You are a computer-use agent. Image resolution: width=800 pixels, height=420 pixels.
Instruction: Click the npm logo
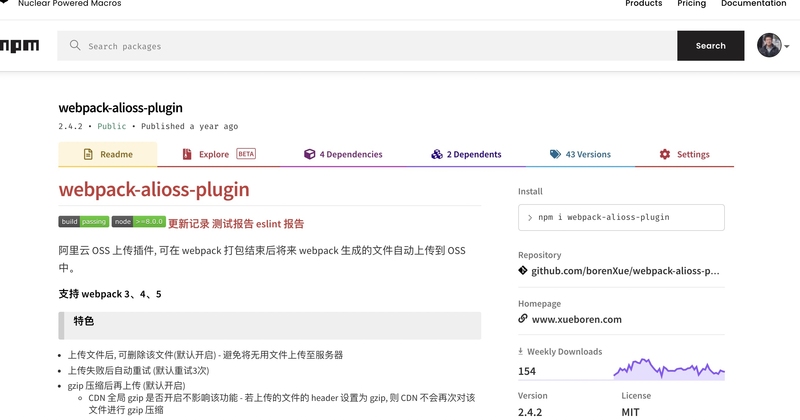pos(19,46)
